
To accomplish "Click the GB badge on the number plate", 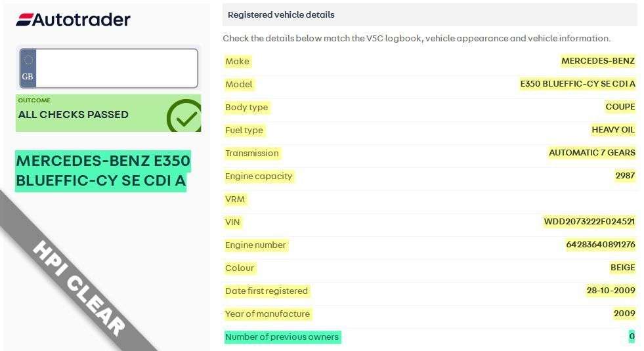I will pos(28,68).
